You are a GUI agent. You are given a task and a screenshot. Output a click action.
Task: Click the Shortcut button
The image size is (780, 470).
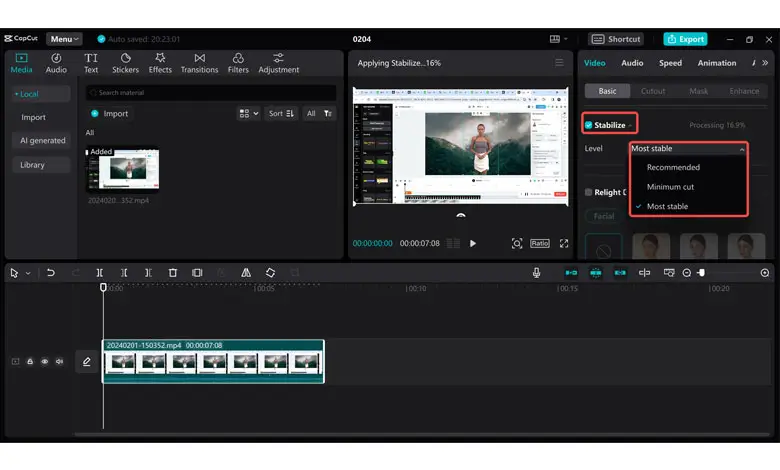(616, 39)
